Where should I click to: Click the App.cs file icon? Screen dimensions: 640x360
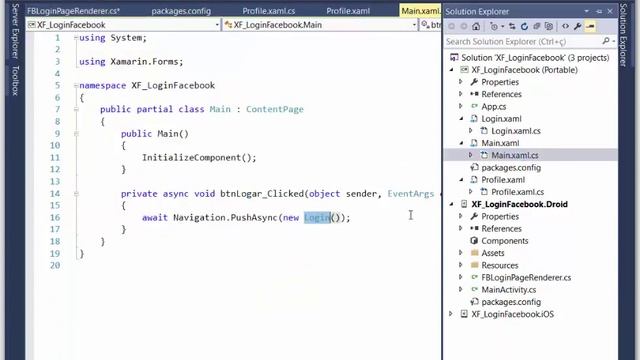click(x=474, y=107)
